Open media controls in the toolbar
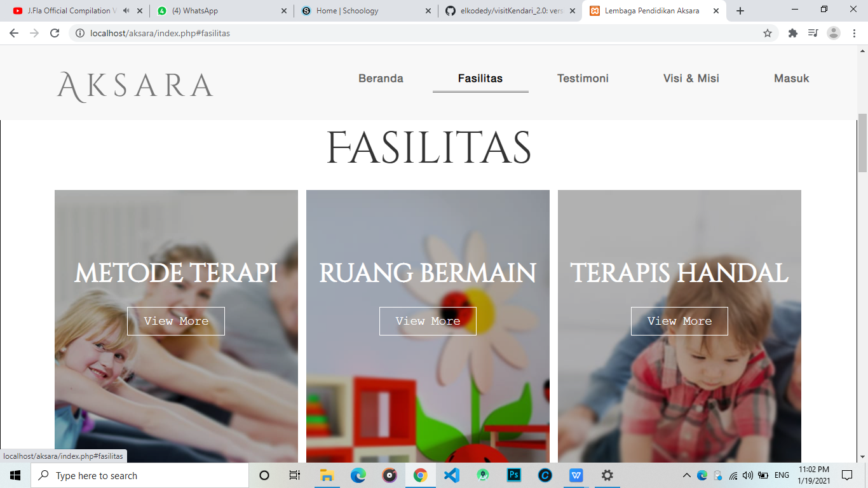Viewport: 868px width, 488px height. coord(813,33)
